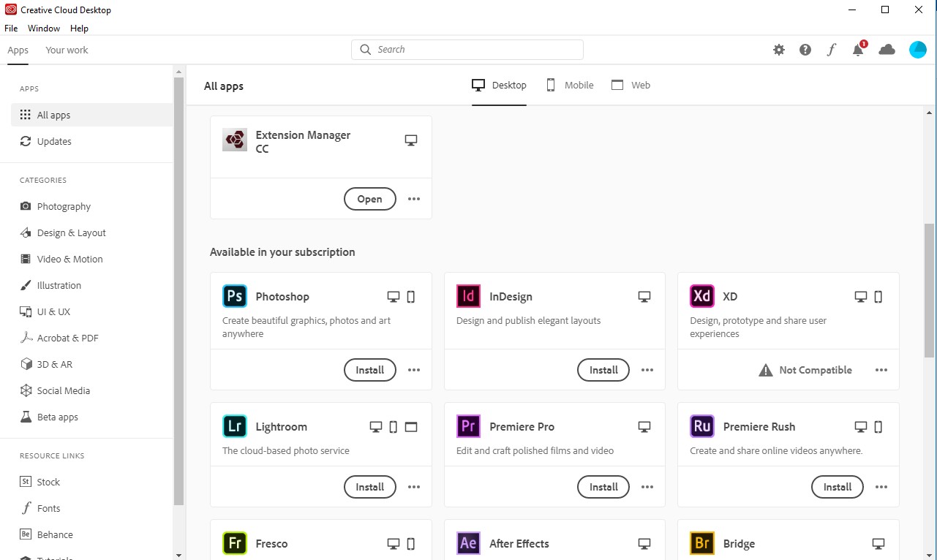The height and width of the screenshot is (560, 937).
Task: Open more options for Premiere Pro
Action: tap(647, 487)
